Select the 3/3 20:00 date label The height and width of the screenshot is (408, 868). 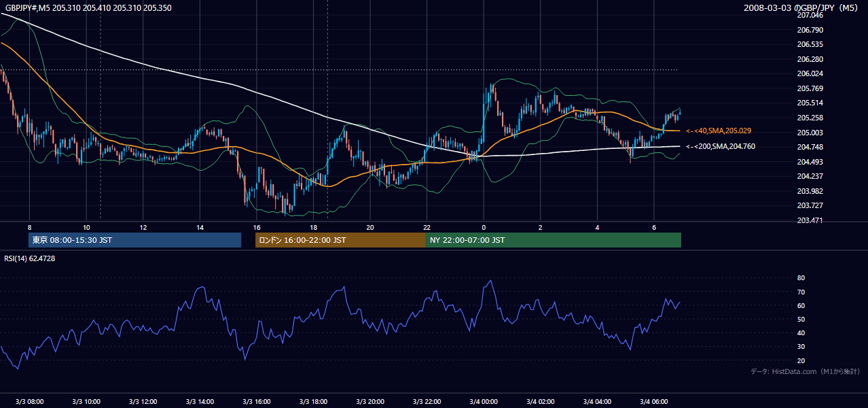coord(369,401)
